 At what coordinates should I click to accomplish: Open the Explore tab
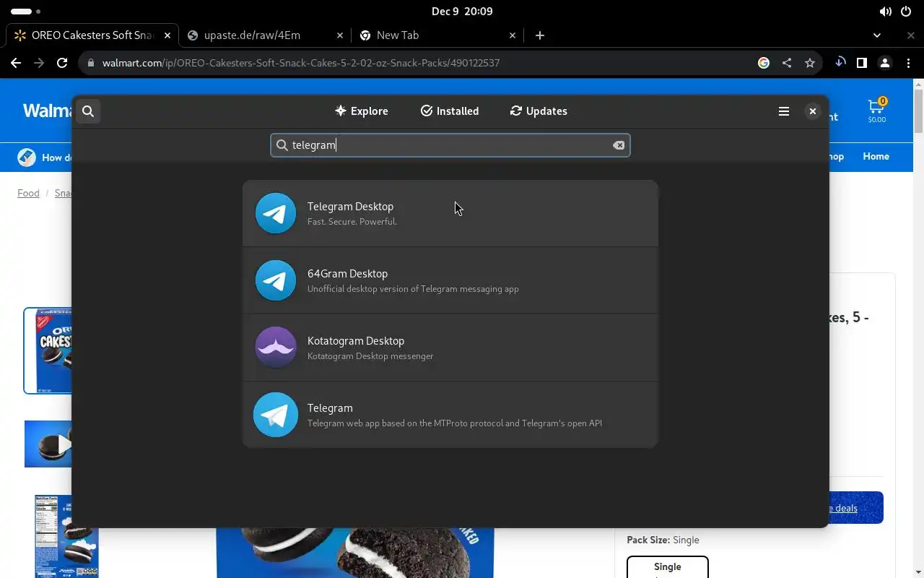[362, 111]
